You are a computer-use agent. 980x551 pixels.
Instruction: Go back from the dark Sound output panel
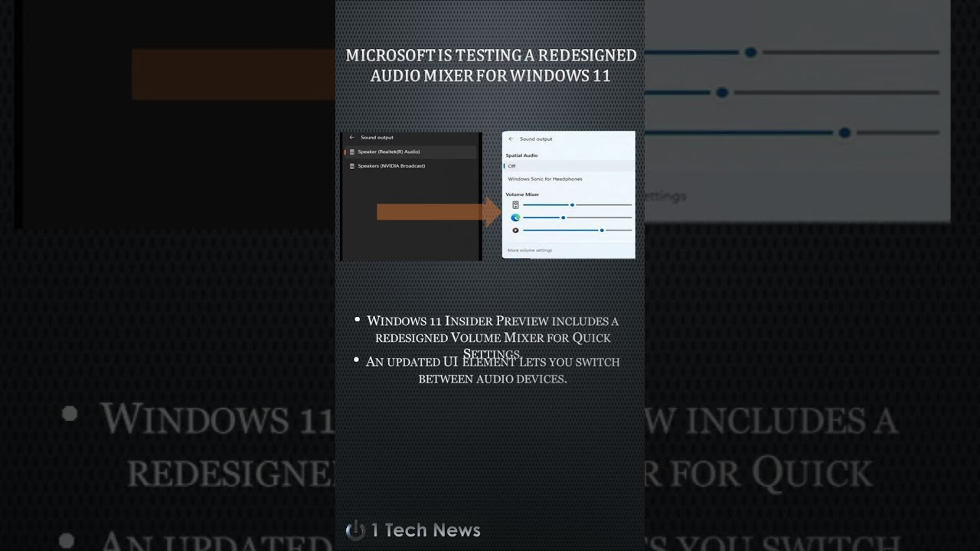click(x=352, y=138)
